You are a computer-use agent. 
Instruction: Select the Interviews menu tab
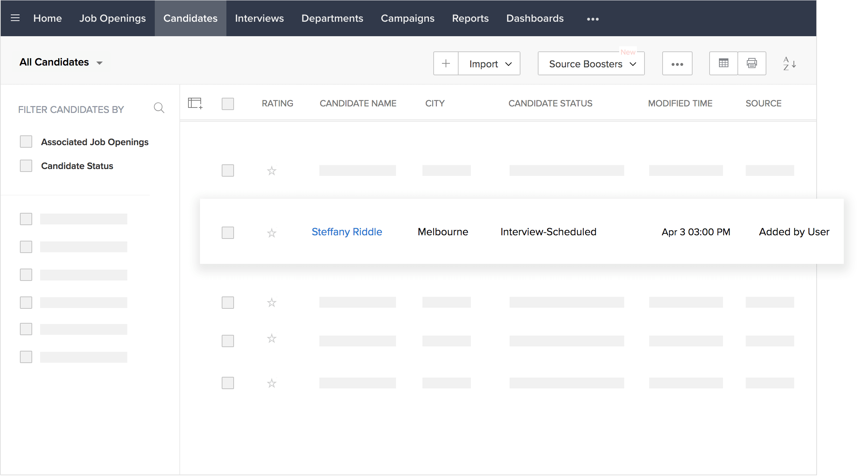[259, 18]
